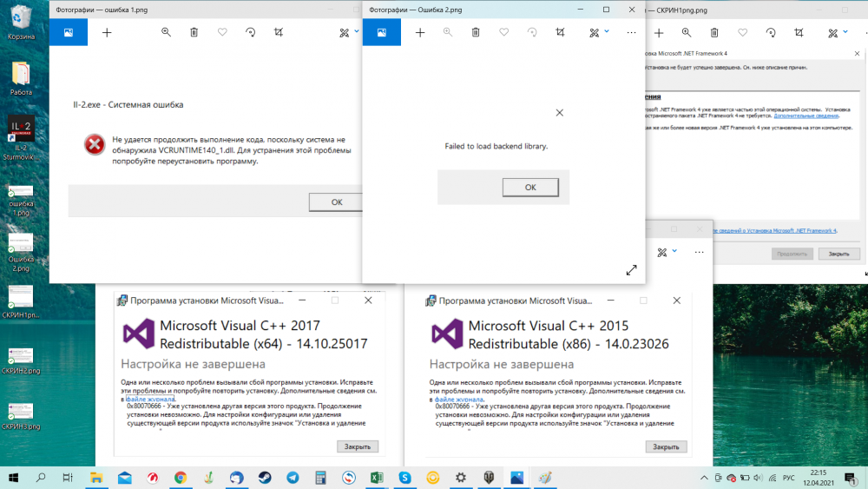Open Google Chrome from taskbar
The image size is (868, 489).
(x=181, y=478)
